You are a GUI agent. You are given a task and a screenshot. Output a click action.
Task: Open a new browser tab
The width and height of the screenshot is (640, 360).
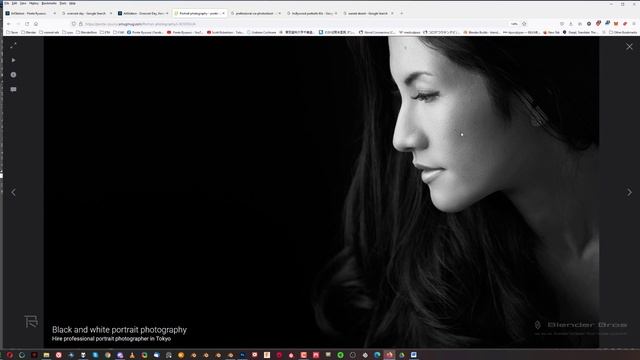[402, 13]
